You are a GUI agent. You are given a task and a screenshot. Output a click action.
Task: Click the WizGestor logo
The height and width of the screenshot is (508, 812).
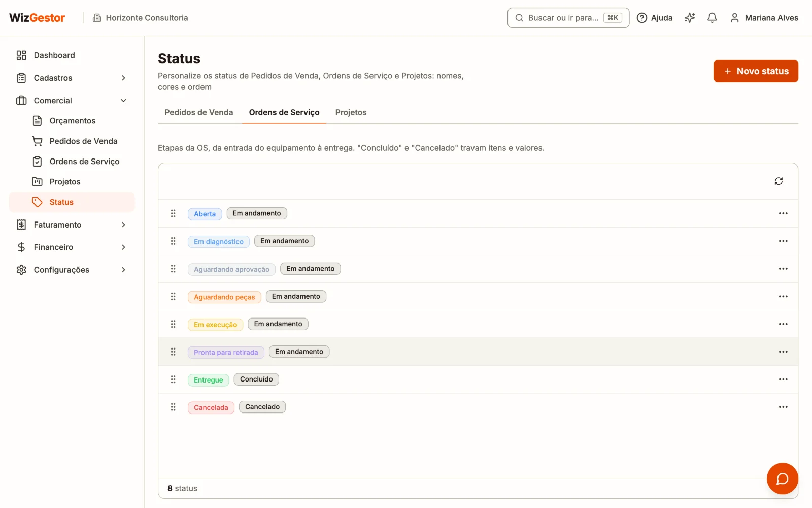pos(37,18)
